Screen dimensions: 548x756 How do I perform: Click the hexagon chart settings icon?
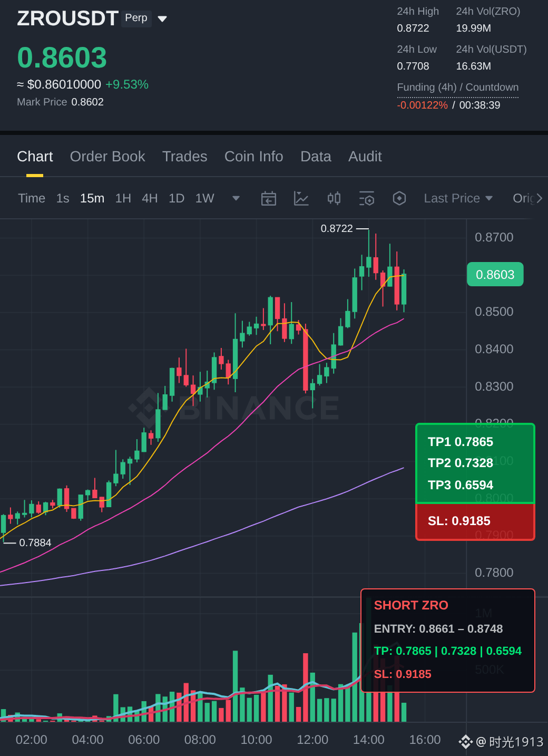pyautogui.click(x=399, y=198)
